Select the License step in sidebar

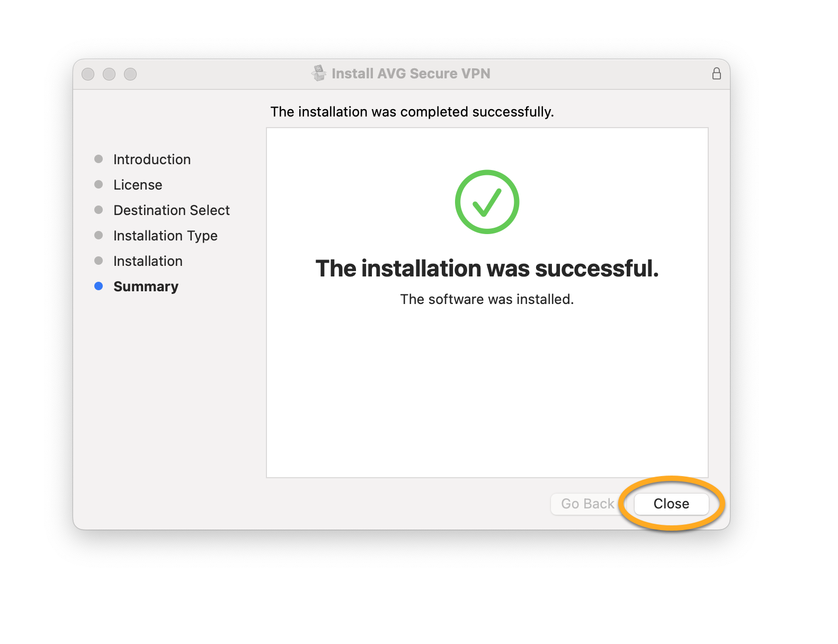point(138,185)
